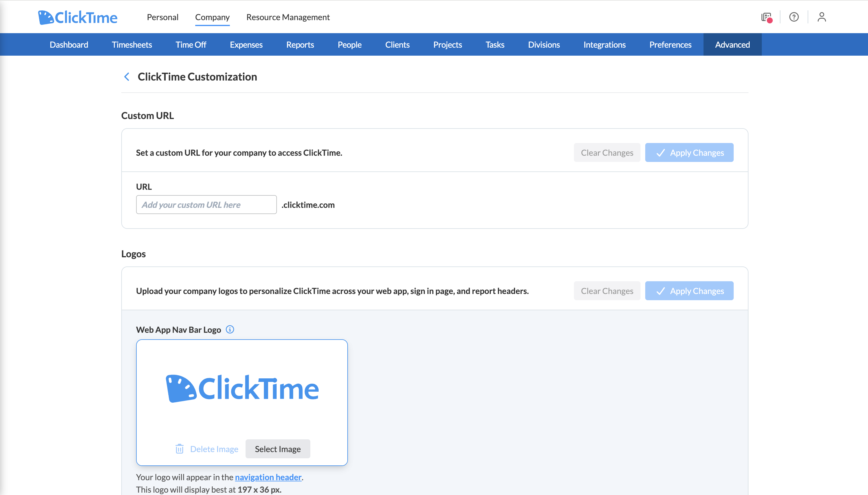Open the Integrations section

tap(604, 44)
